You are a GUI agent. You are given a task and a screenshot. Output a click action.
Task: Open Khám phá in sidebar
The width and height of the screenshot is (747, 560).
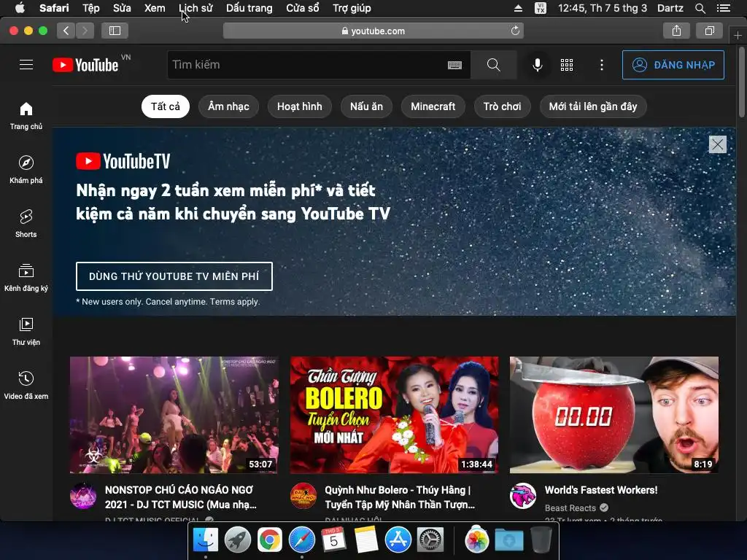[26, 169]
